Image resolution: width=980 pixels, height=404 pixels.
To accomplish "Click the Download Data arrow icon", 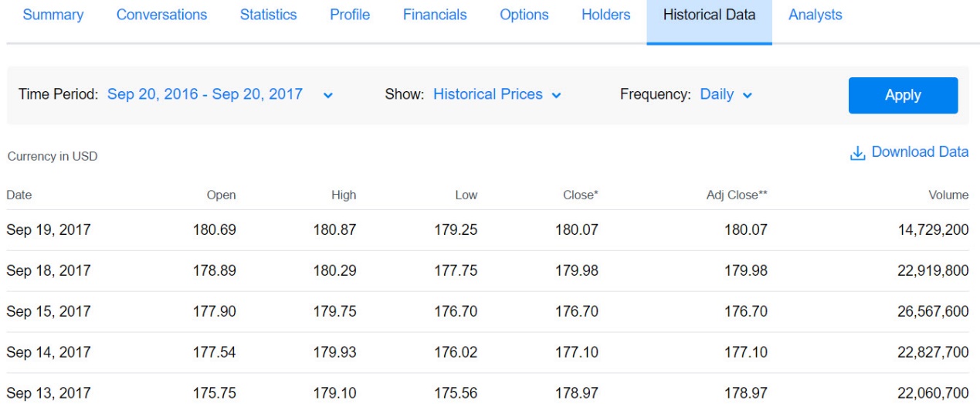I will tap(857, 153).
